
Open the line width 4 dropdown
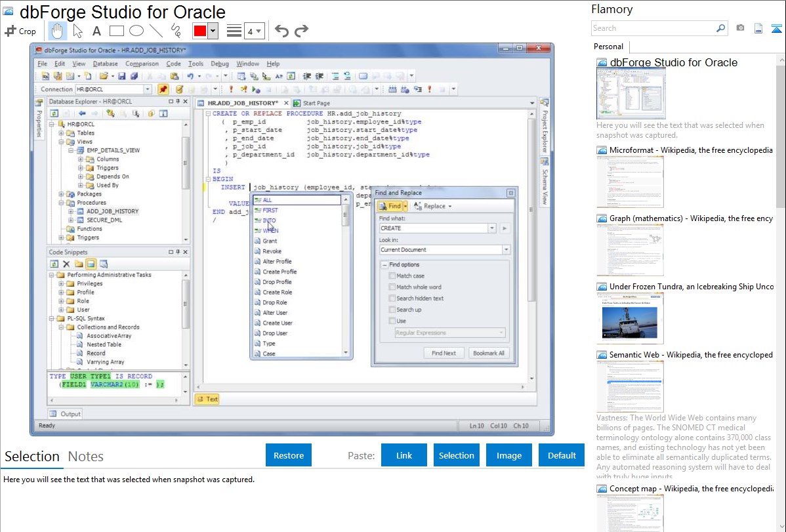[254, 31]
